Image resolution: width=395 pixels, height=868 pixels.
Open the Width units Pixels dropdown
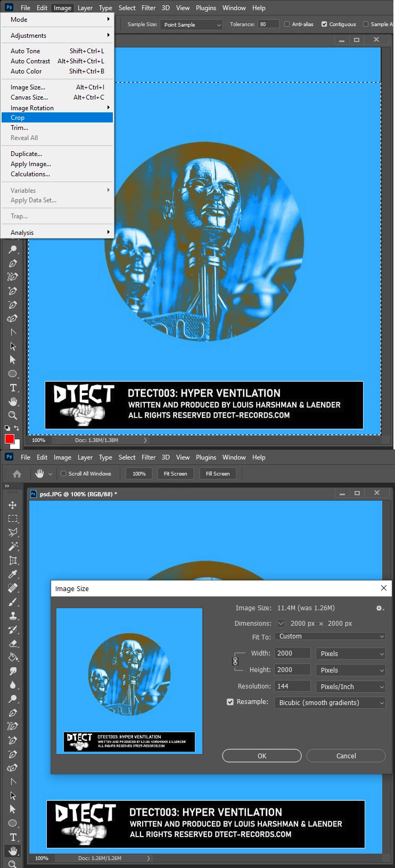click(351, 653)
